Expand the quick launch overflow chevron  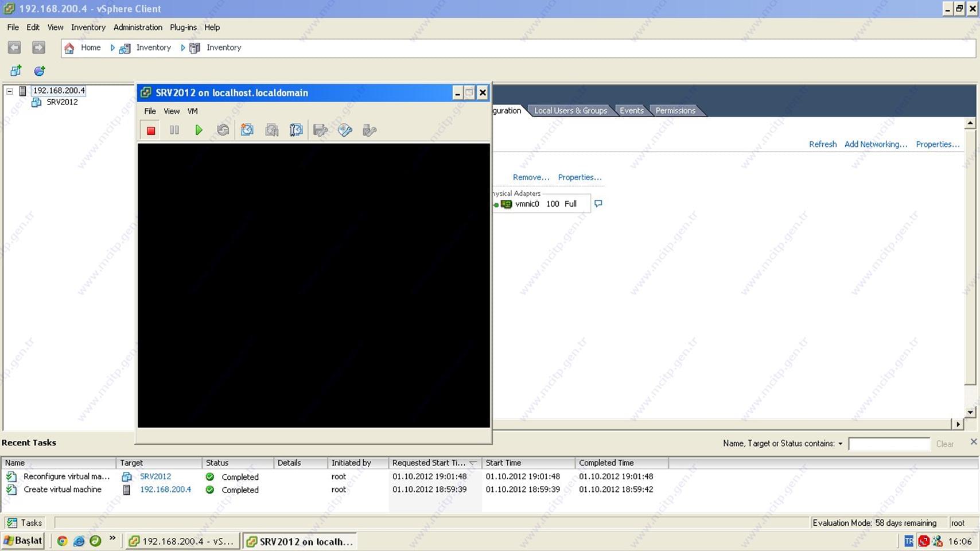112,538
